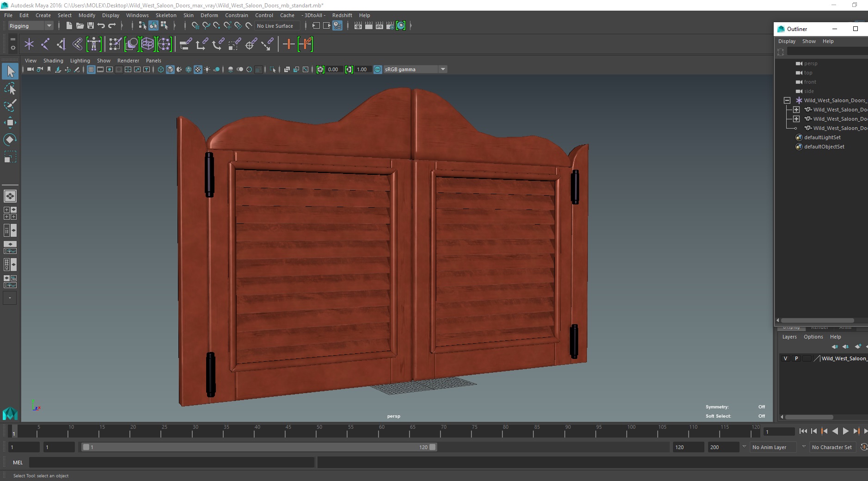Open the Deform menu
Screen dimensions: 868x481
209,15
